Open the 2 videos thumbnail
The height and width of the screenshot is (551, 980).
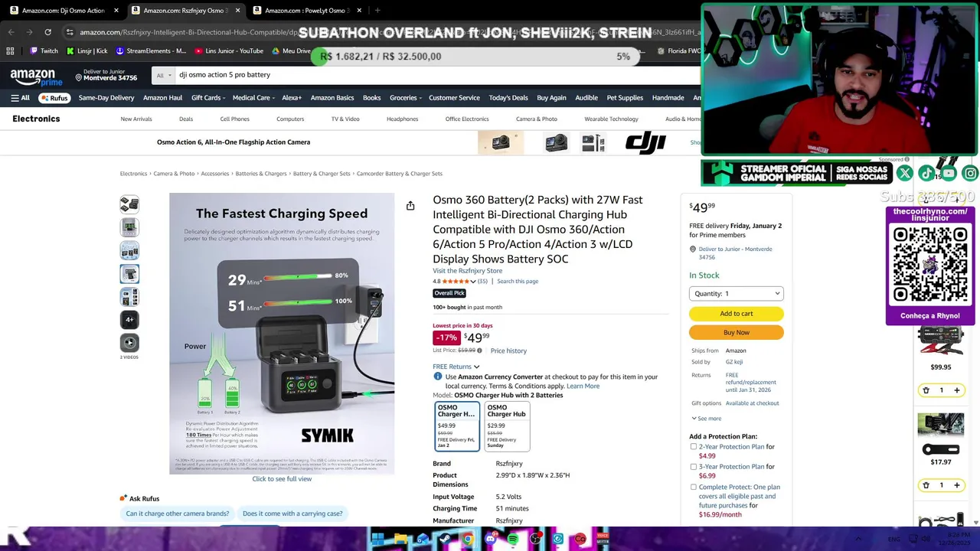coord(129,344)
